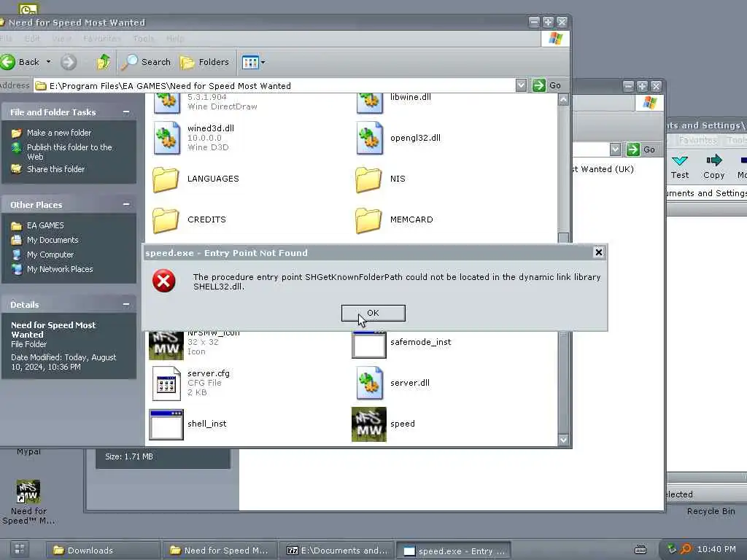Open Need for Speed desktop shortcut

click(x=28, y=502)
